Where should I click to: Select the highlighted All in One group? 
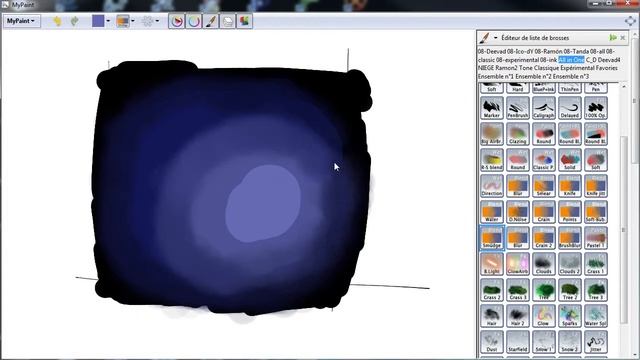click(x=571, y=60)
